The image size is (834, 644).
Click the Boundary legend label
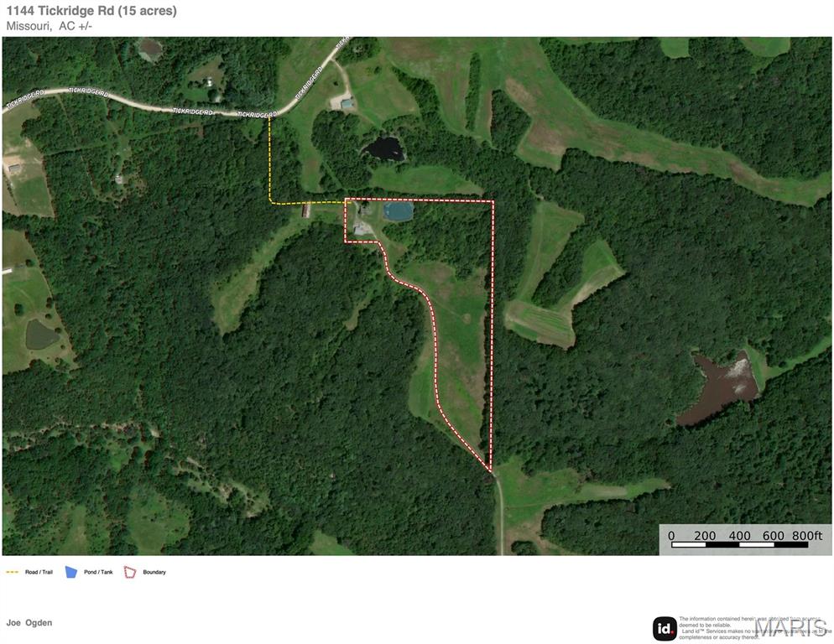click(154, 572)
